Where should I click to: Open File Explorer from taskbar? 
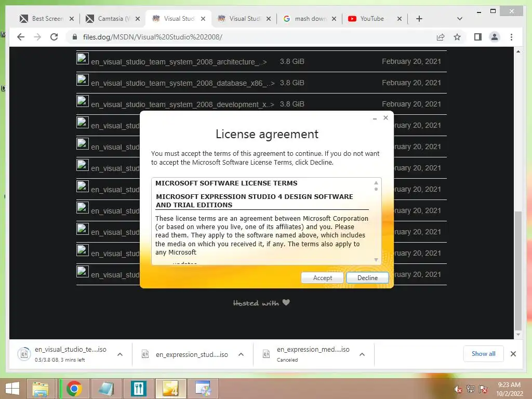coord(41,389)
